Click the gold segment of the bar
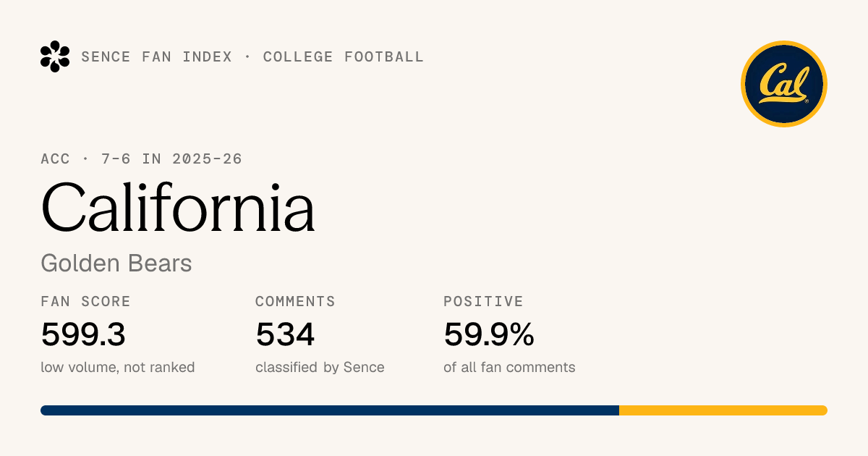 point(723,410)
